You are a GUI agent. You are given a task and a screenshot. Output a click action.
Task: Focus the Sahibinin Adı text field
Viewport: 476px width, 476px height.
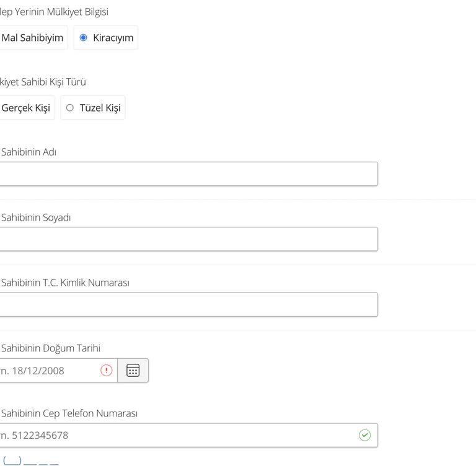[x=186, y=174]
